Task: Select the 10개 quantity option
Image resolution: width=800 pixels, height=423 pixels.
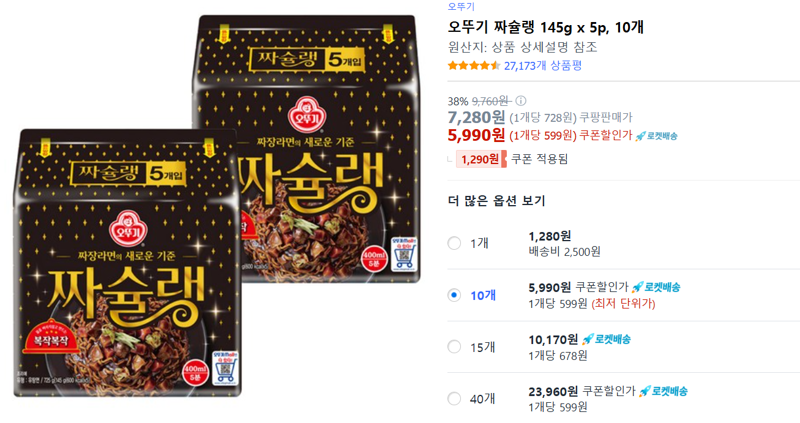Action: [454, 295]
